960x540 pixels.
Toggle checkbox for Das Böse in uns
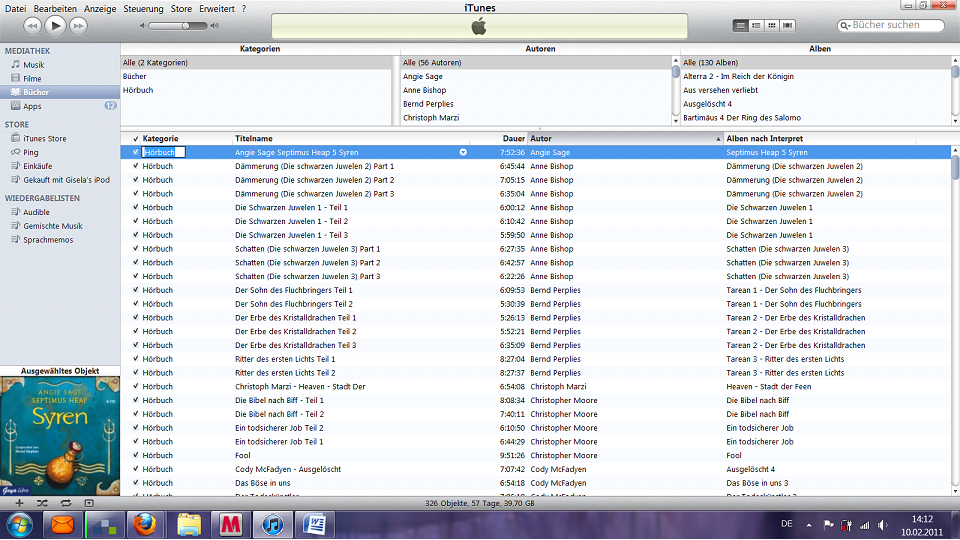coord(135,482)
